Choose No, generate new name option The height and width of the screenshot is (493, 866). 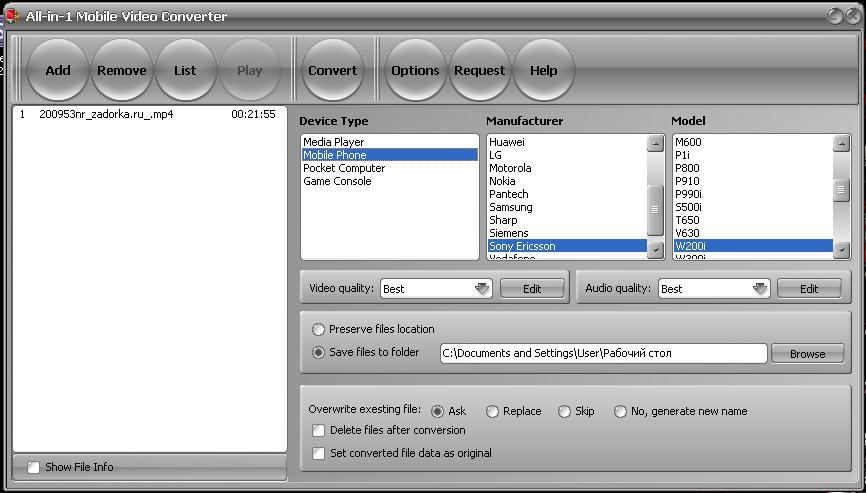pos(620,411)
